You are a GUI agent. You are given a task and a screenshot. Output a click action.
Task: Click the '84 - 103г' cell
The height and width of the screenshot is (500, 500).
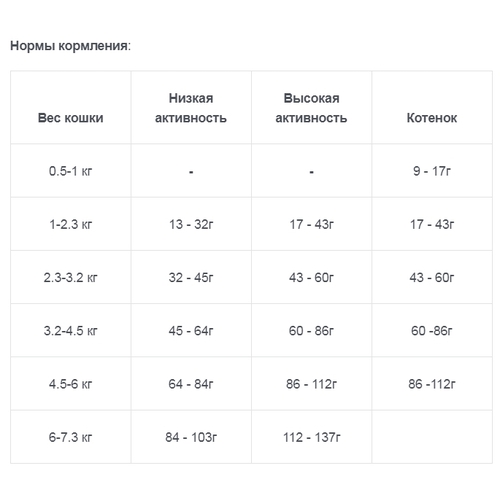(191, 437)
